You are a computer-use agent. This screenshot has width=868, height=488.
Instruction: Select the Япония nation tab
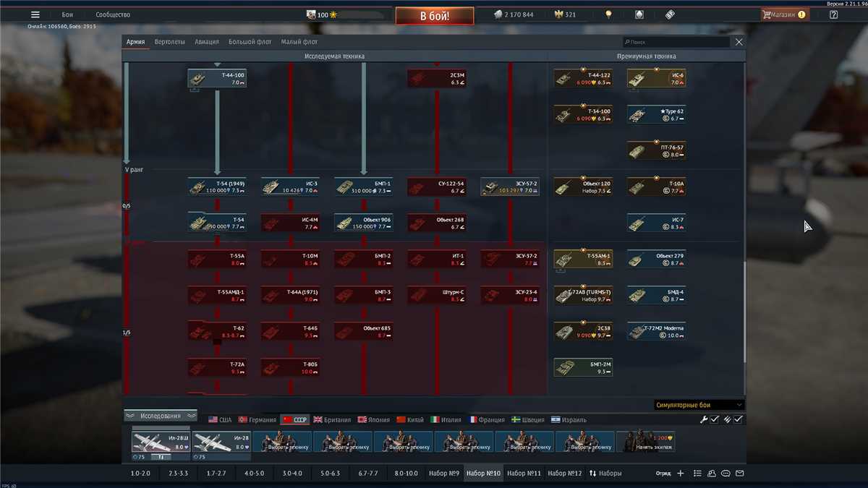point(374,419)
